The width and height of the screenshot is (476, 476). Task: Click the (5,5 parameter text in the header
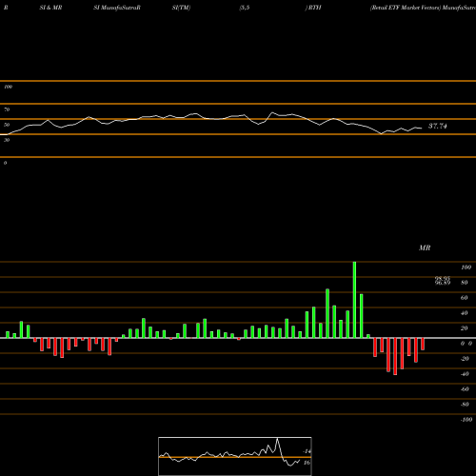tap(245, 8)
